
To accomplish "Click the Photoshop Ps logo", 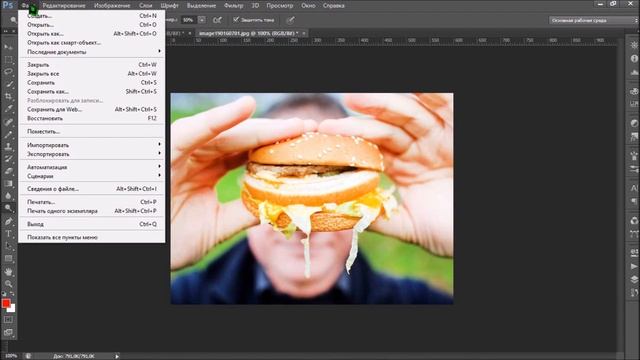I will (7, 5).
